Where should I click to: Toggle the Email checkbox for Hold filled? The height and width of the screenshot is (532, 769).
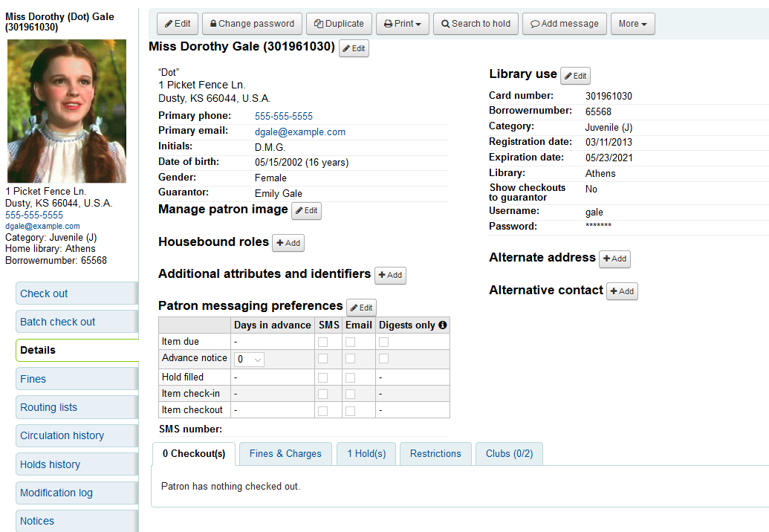click(350, 377)
